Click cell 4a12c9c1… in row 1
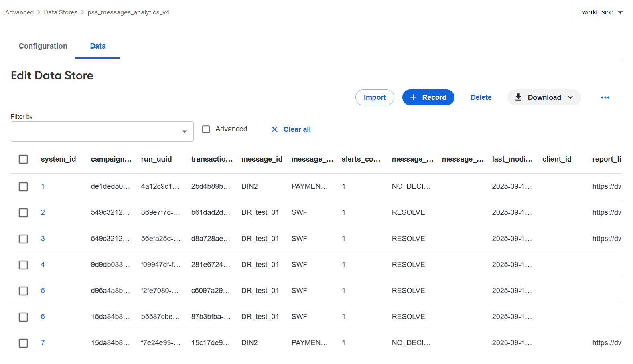This screenshot has width=633, height=364. tap(160, 186)
